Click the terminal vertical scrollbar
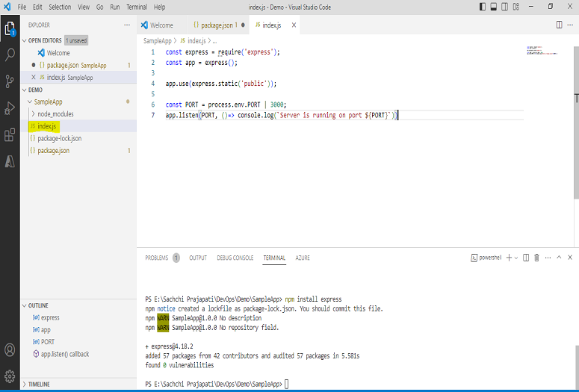 577,365
